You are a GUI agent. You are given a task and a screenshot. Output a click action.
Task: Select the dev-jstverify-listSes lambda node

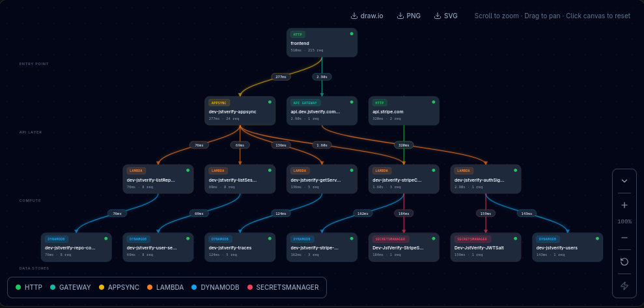coord(240,179)
